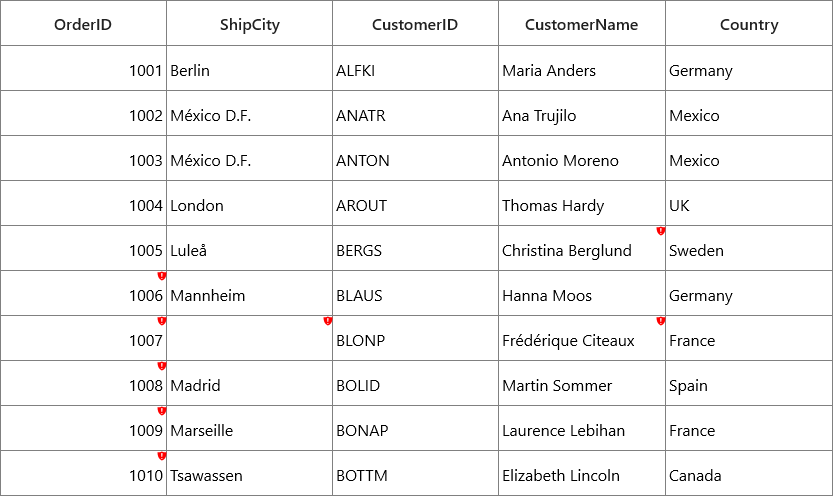Click the error icon in OrderID 1008 cell
The image size is (833, 496).
pos(162,366)
